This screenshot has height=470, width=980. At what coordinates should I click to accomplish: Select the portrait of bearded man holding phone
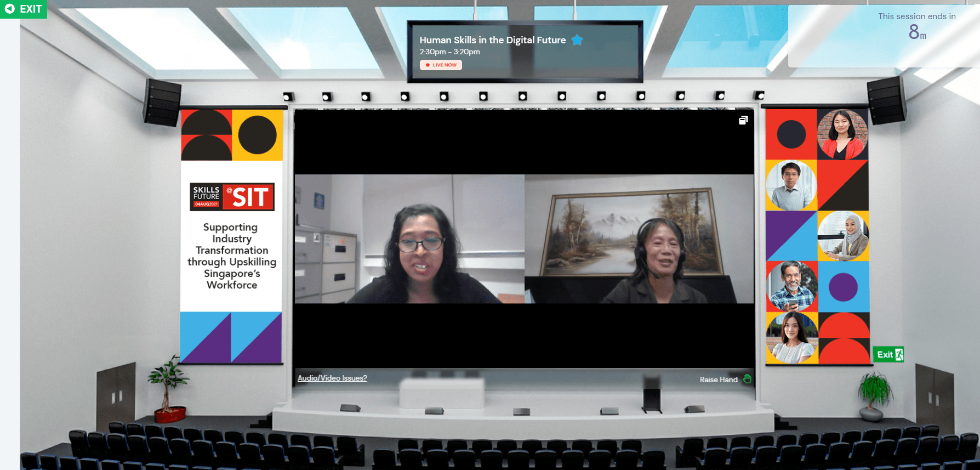click(791, 287)
